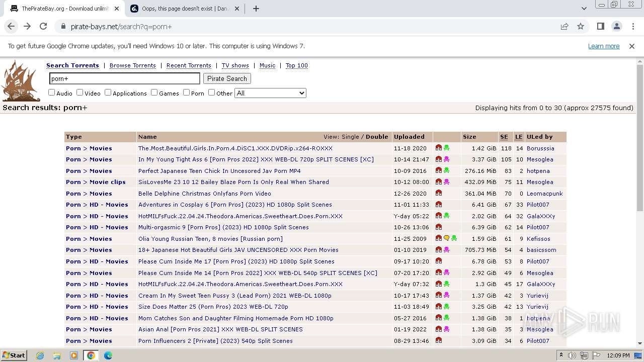Image resolution: width=644 pixels, height=362 pixels.
Task: Click the yellow comment icon in the Kefissos row
Action: click(446, 239)
